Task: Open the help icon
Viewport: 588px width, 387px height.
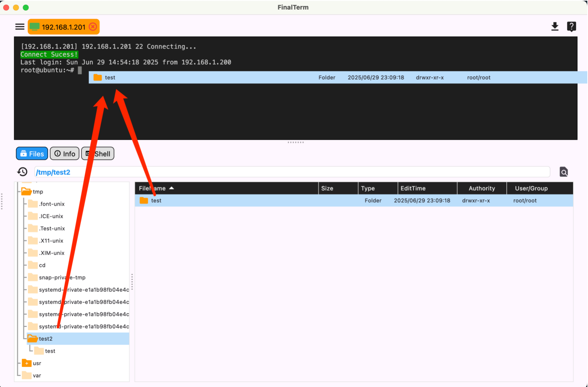Action: (571, 27)
